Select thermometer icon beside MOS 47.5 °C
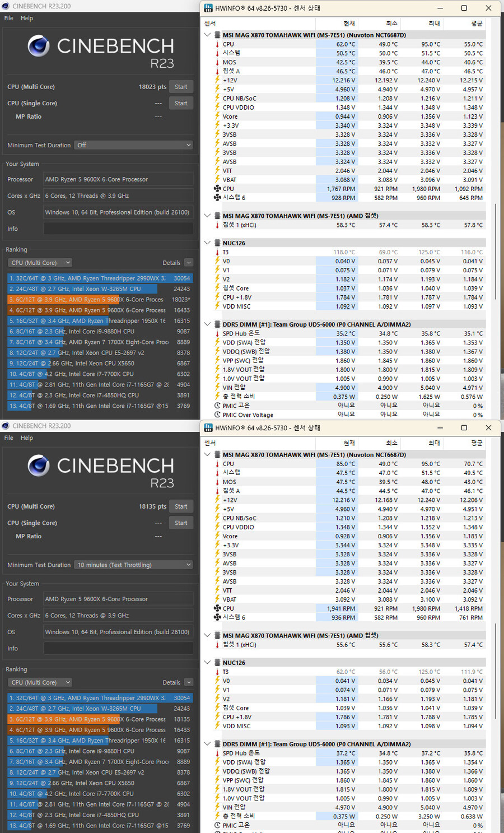Screen dimensions: 504x833 point(217,482)
